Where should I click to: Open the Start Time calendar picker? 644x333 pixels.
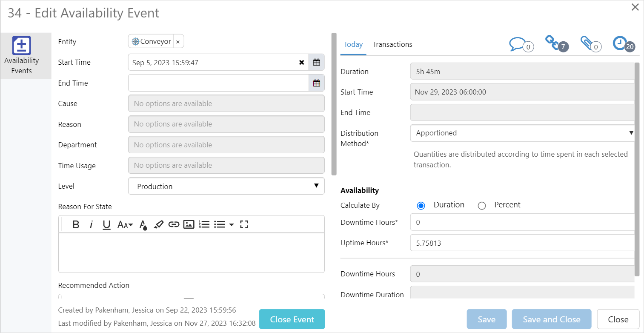coord(316,63)
